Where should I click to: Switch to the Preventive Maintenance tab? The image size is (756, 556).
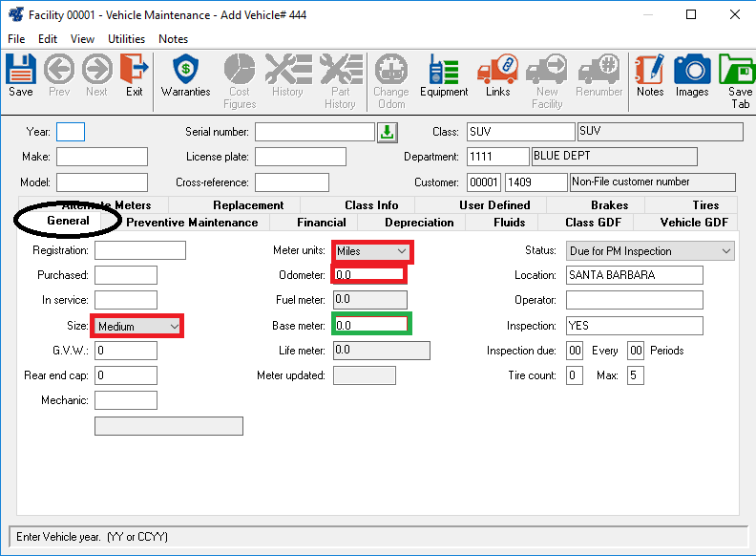192,223
